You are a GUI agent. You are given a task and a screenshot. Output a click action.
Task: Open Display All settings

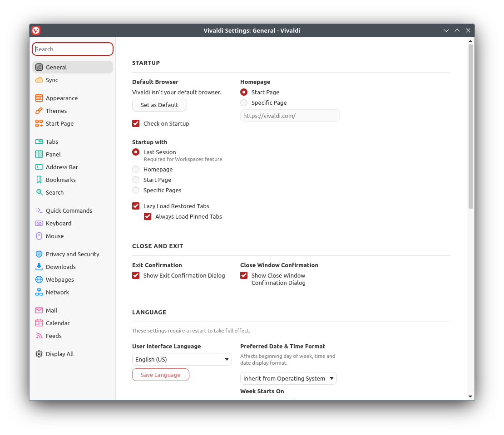pos(73,354)
